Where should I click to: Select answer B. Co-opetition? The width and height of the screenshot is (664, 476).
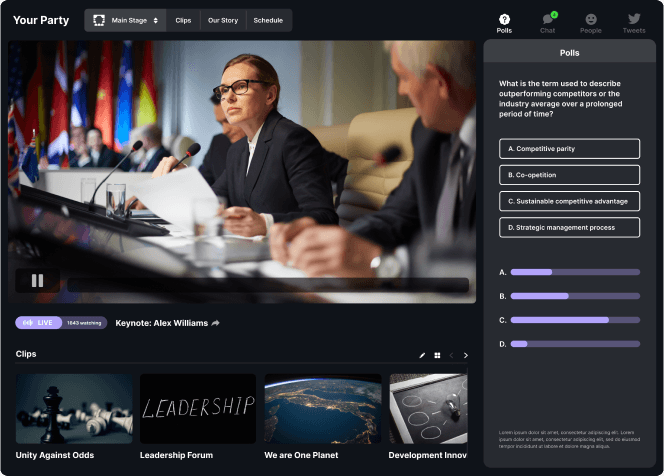point(569,175)
